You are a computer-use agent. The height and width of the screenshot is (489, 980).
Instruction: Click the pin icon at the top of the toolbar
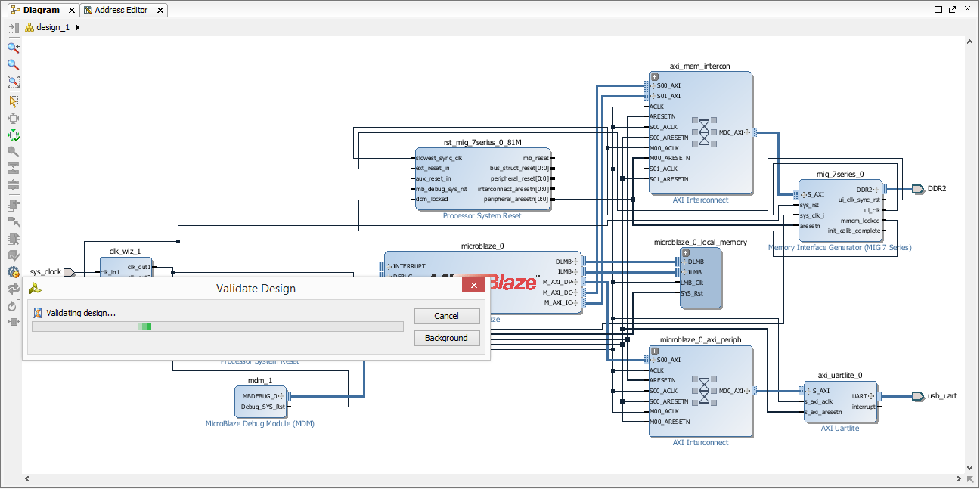pyautogui.click(x=13, y=26)
